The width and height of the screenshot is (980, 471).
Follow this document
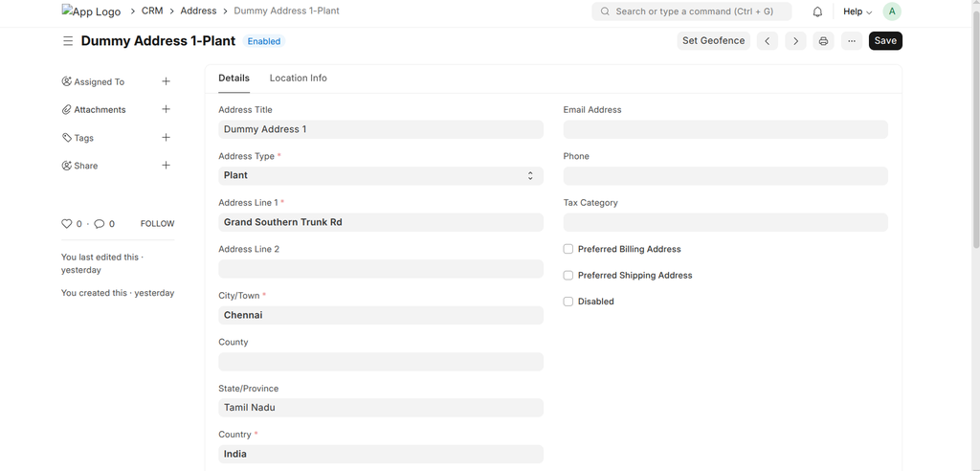tap(158, 223)
